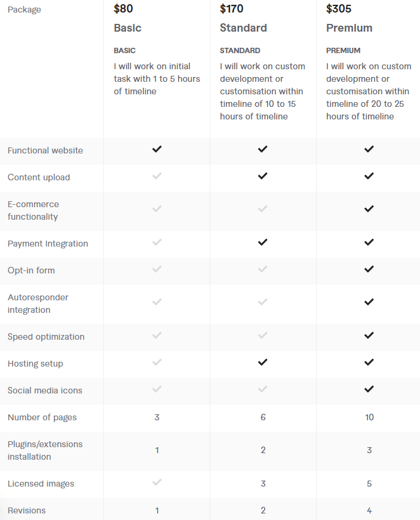Click the Basic checkmark for Functional website
This screenshot has width=420, height=520.
157,149
